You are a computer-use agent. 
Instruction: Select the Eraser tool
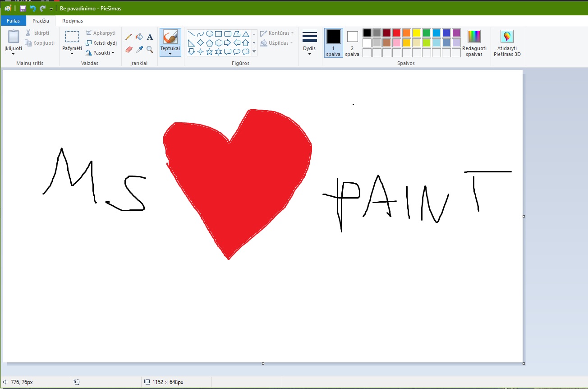click(129, 49)
